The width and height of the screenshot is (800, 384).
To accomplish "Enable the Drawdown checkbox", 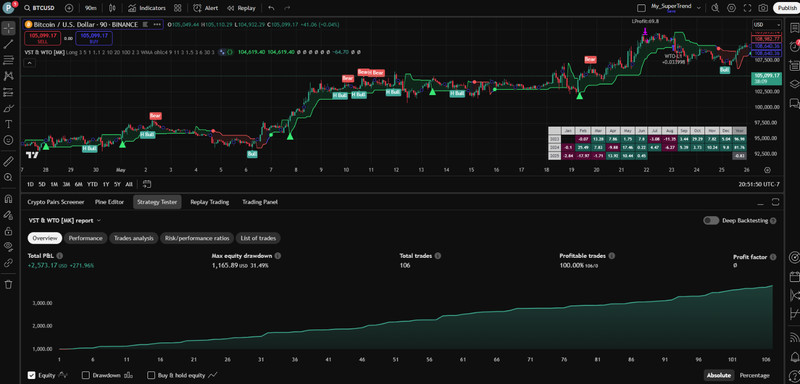I will (85, 375).
